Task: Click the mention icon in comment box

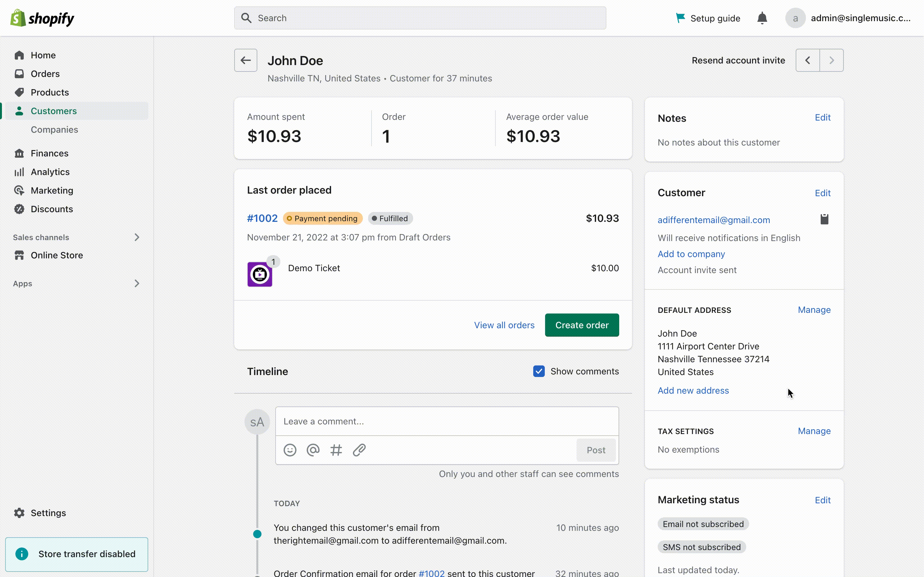Action: 313,450
